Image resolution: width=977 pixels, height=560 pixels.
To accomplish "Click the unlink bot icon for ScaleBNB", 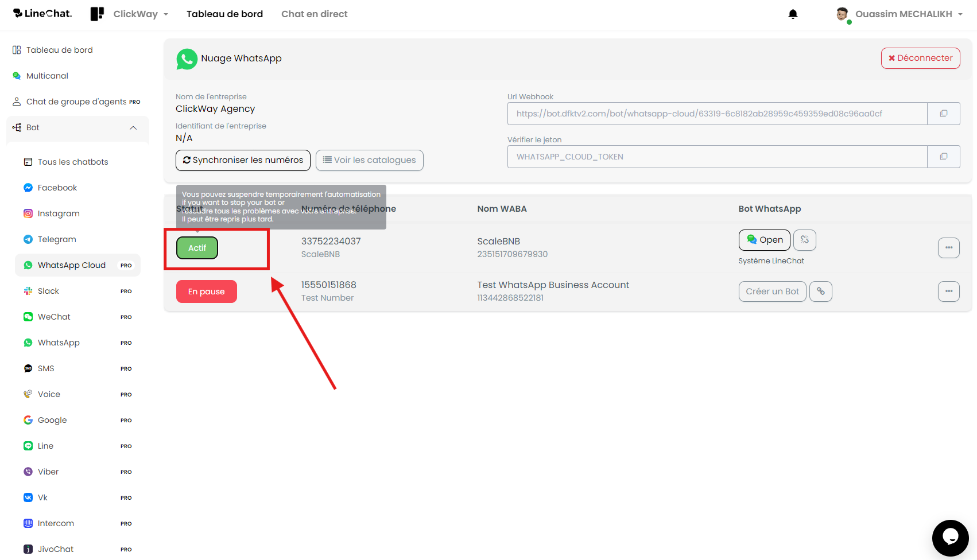I will pos(805,240).
